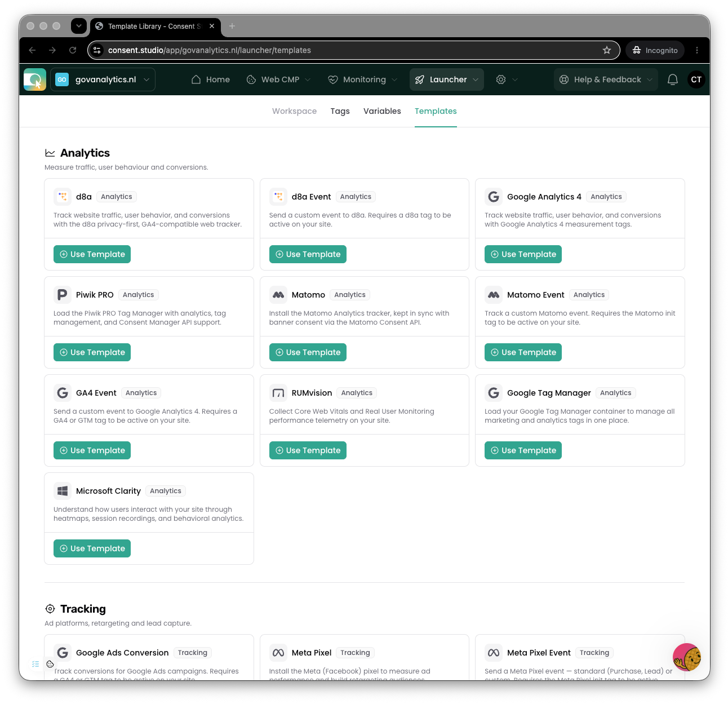Viewport: 728px width, 704px height.
Task: Open the notifications bell
Action: click(x=673, y=79)
